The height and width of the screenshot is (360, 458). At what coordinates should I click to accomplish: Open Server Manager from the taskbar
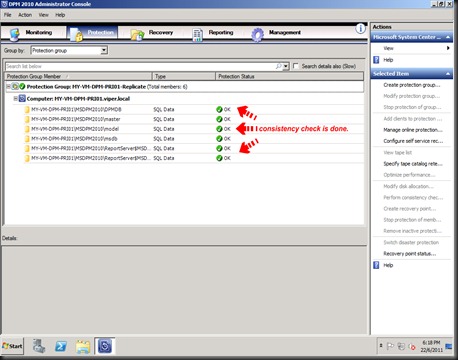pyautogui.click(x=39, y=346)
